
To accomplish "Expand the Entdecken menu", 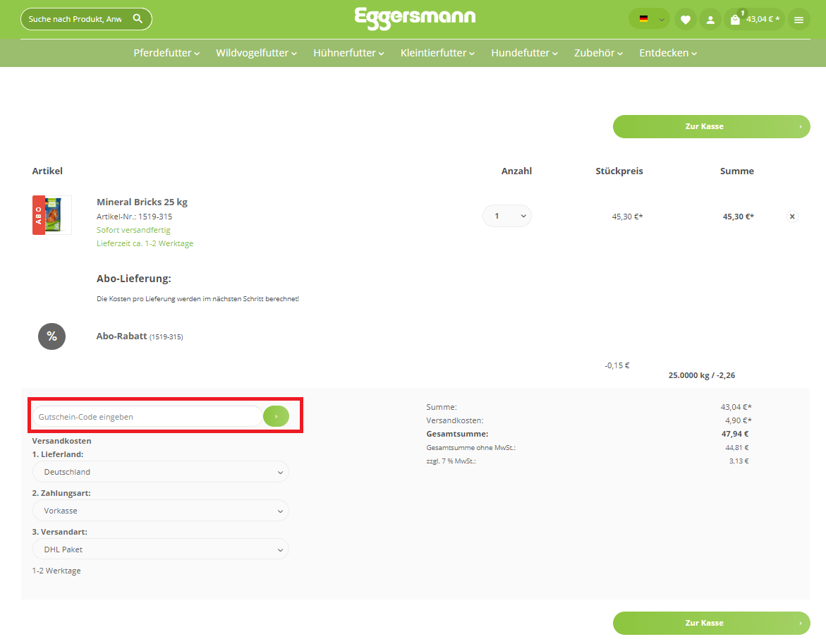I will (668, 53).
